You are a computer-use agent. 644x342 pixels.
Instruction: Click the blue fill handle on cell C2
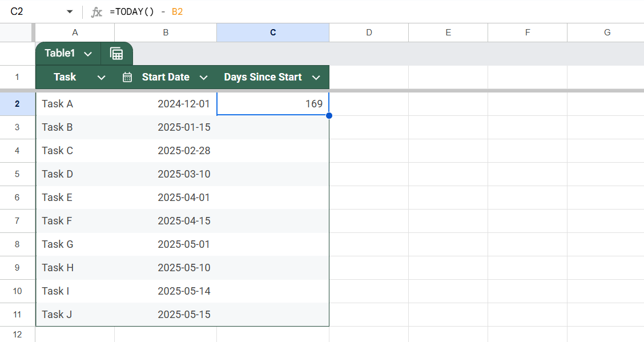(x=329, y=115)
